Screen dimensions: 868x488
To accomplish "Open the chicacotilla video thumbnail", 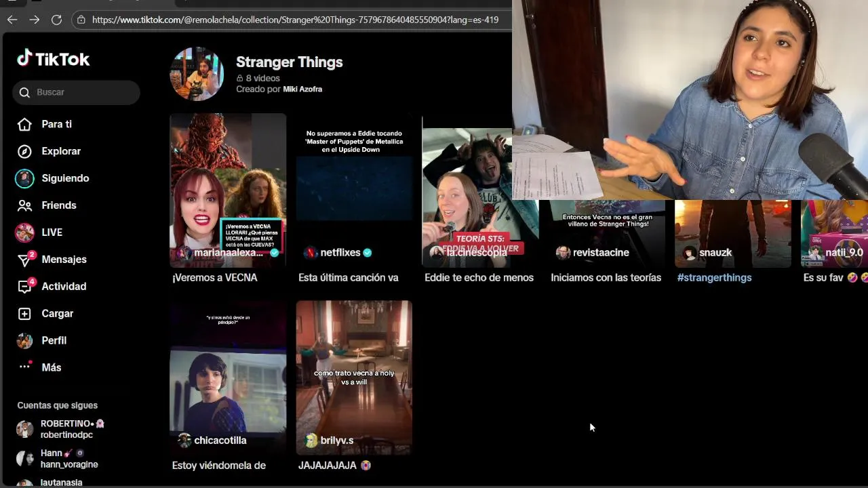I will 228,378.
